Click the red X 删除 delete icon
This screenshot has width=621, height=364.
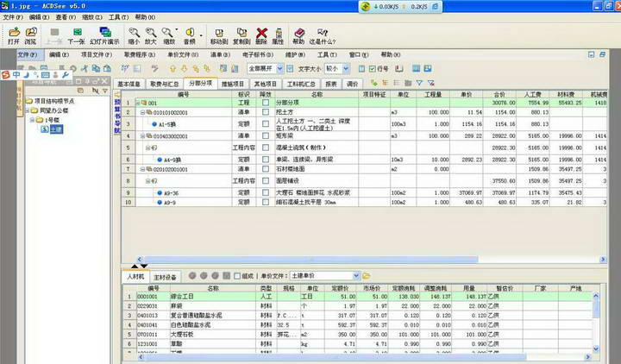260,35
